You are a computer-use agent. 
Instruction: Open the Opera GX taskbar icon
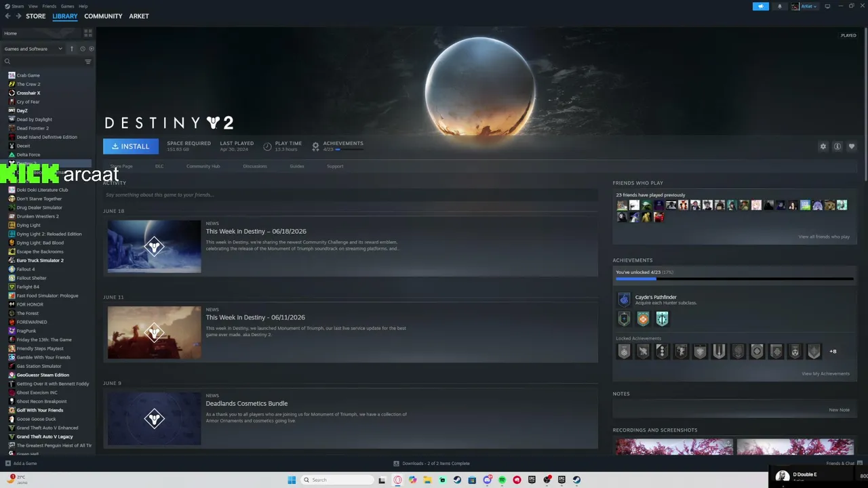pos(398,480)
